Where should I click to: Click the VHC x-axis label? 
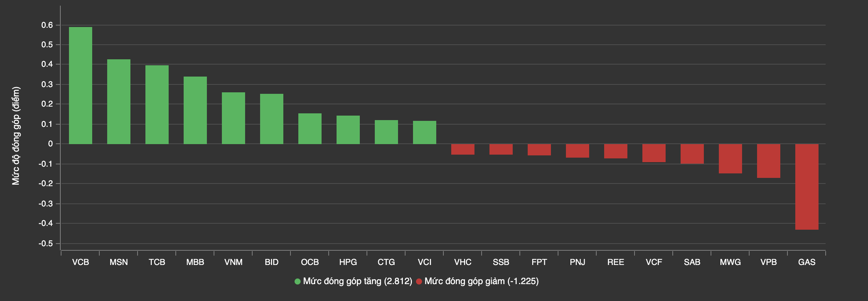coord(463,262)
